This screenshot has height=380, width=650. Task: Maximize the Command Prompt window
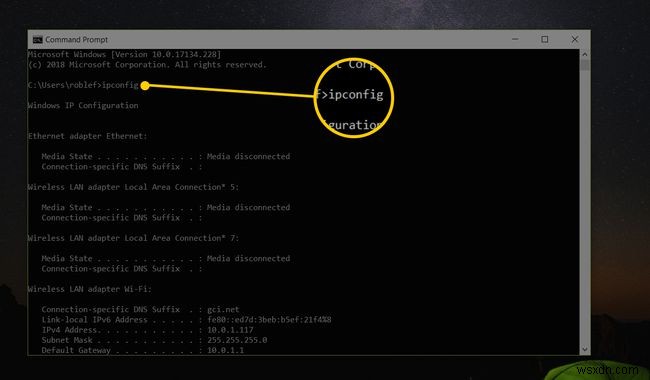pos(545,39)
